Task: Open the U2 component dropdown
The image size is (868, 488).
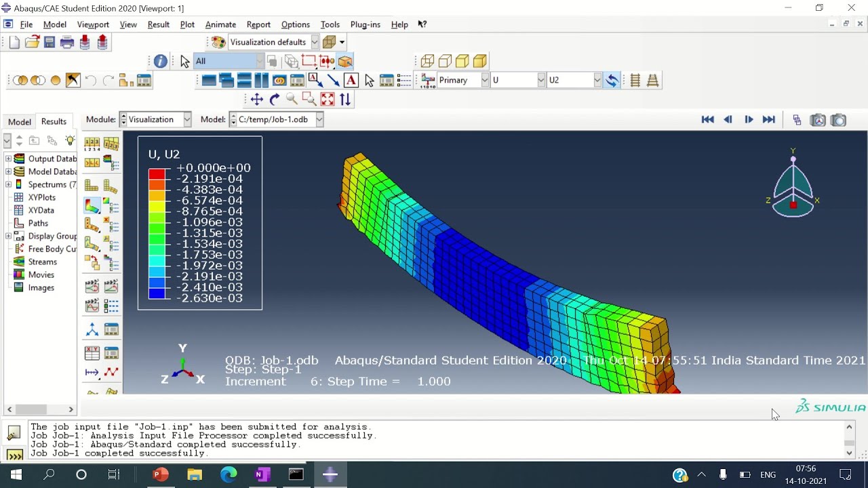Action: [x=597, y=80]
